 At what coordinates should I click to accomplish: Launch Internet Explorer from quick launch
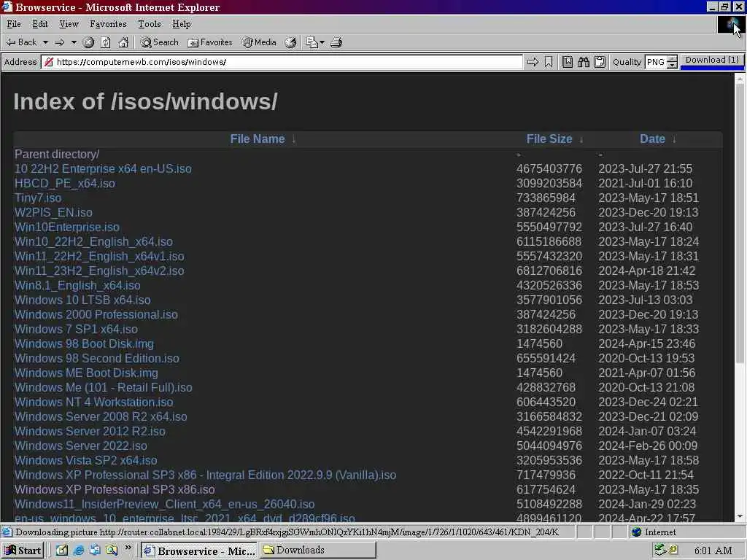tap(79, 550)
